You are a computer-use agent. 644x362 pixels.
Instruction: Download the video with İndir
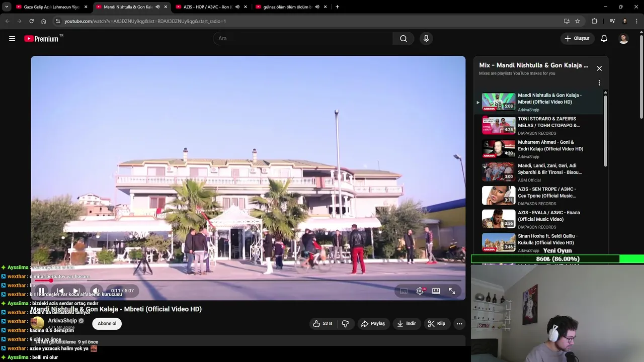pyautogui.click(x=407, y=324)
